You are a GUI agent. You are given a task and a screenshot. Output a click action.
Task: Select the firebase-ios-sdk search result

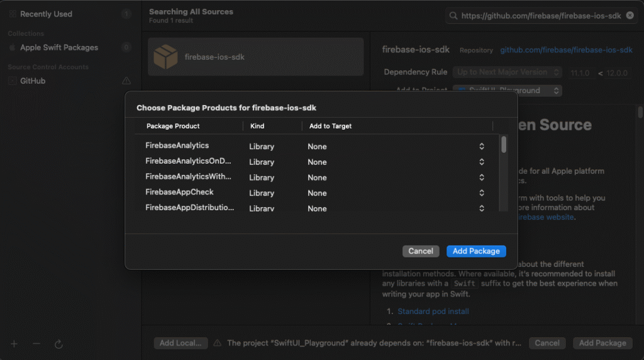255,57
